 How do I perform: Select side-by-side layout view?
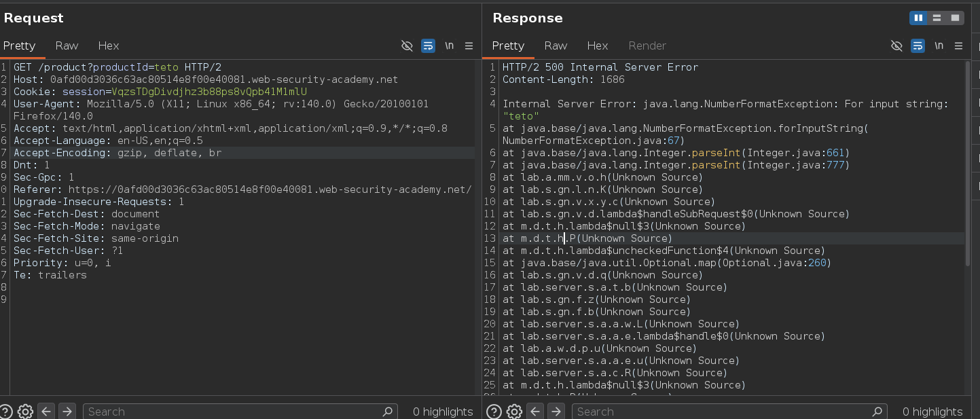[x=919, y=18]
